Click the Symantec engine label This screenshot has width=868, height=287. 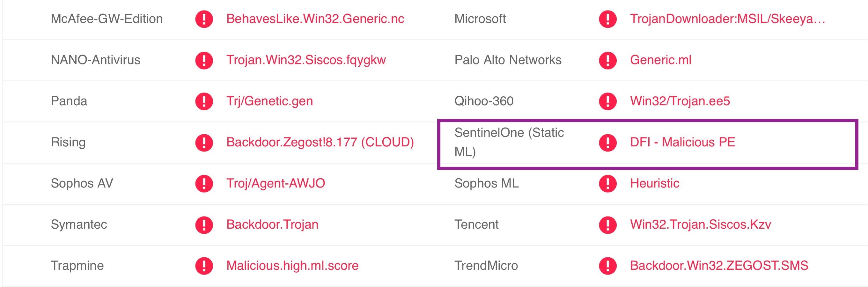(x=79, y=224)
